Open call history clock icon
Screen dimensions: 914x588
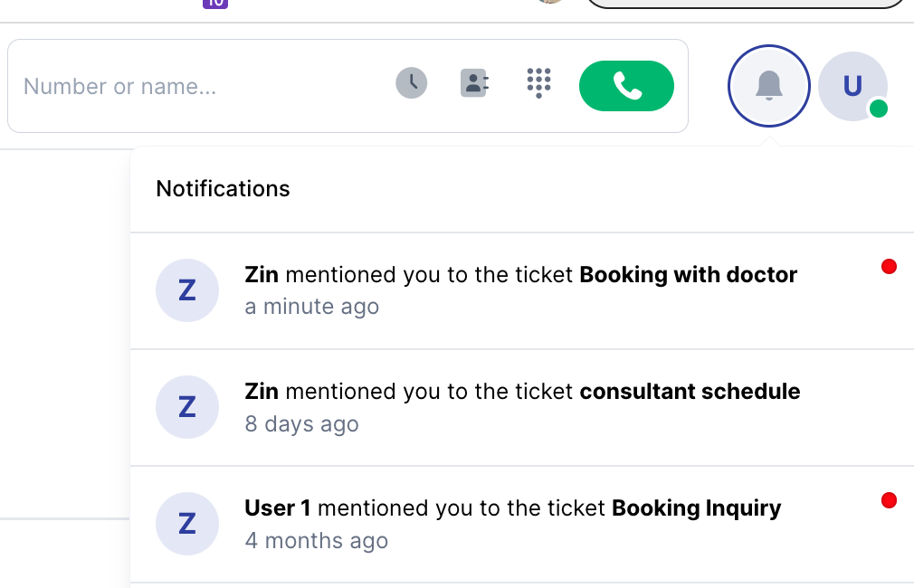click(x=411, y=84)
